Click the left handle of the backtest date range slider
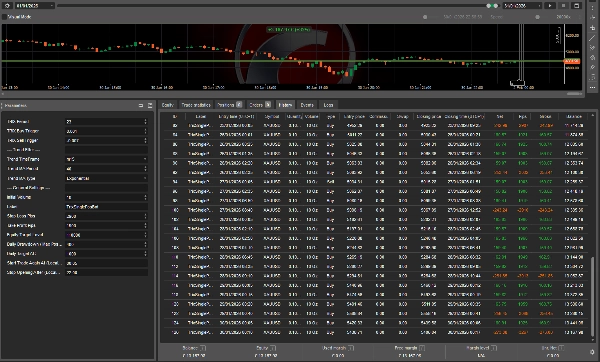600x362 pixels. 489,6
